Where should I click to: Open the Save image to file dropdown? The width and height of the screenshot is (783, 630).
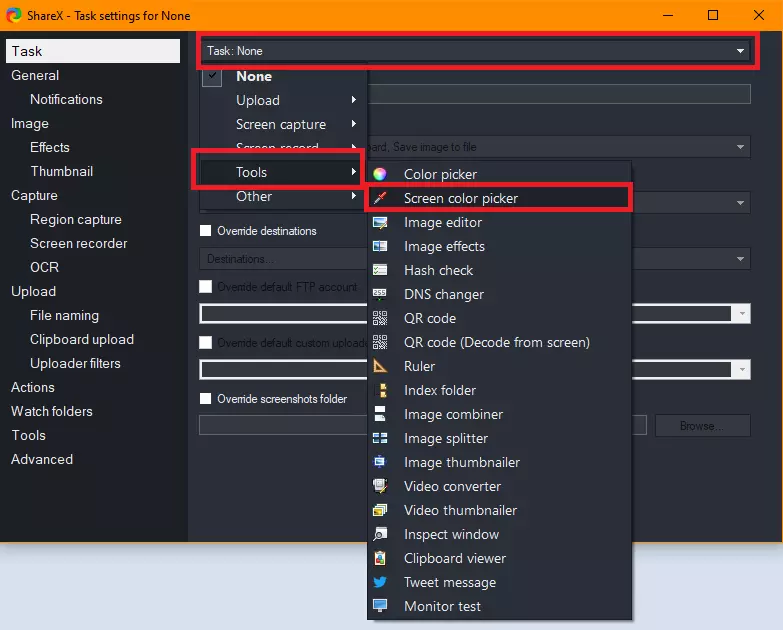(558, 147)
